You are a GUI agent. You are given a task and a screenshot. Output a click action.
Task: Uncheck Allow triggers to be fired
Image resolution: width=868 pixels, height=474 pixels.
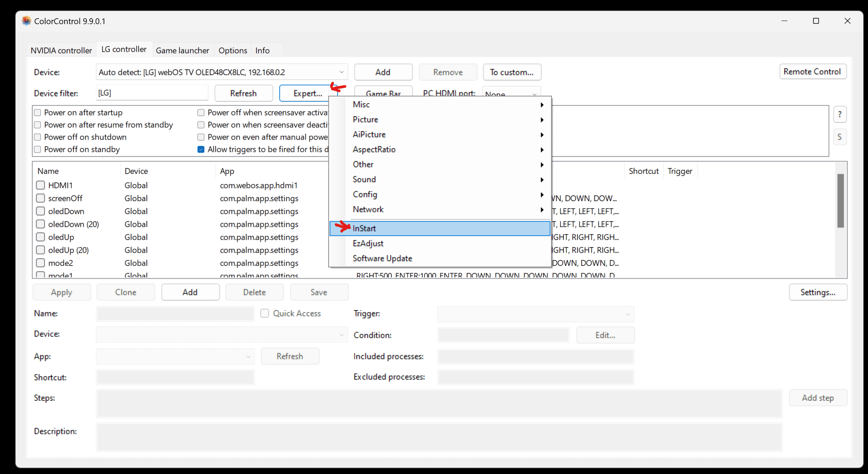point(201,149)
